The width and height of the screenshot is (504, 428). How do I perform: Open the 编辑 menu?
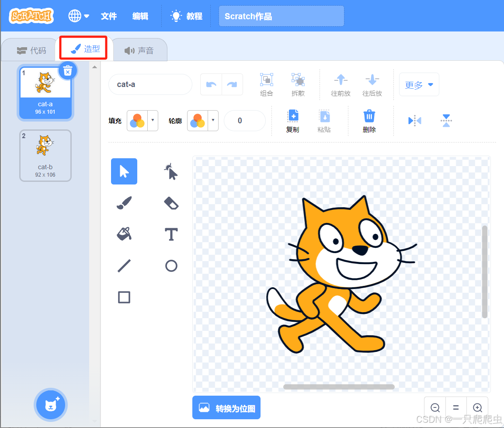tap(140, 16)
